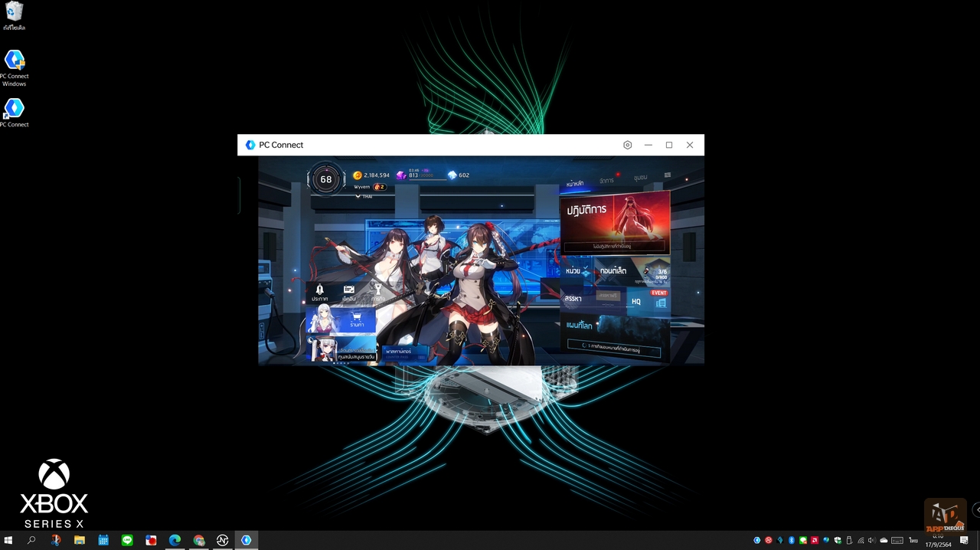Click the PC Connect taskbar icon
980x550 pixels.
(x=246, y=540)
